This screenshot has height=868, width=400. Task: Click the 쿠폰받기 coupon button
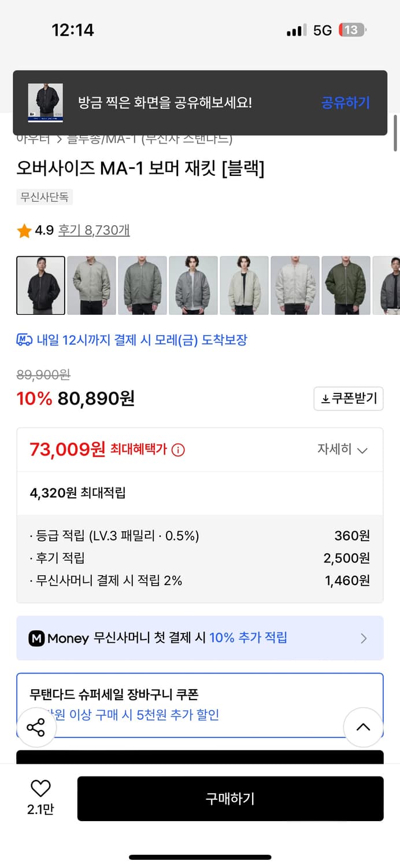(348, 399)
